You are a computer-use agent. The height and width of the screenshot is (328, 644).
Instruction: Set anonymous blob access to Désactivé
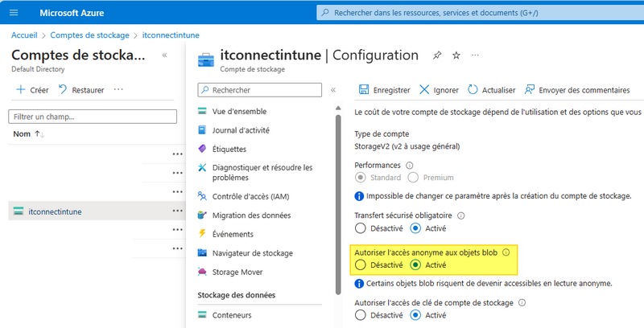[x=361, y=264]
